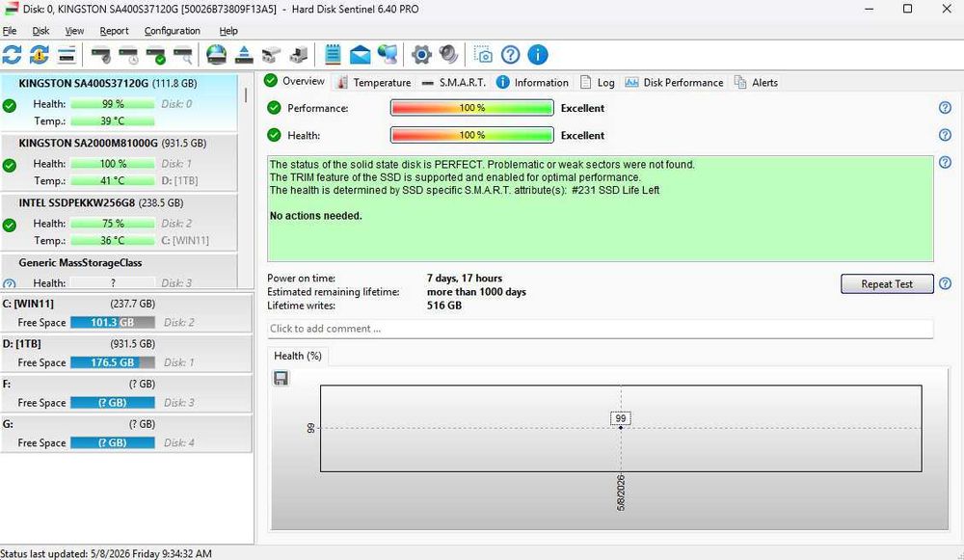Open the Help menu
The width and height of the screenshot is (964, 560).
click(228, 31)
